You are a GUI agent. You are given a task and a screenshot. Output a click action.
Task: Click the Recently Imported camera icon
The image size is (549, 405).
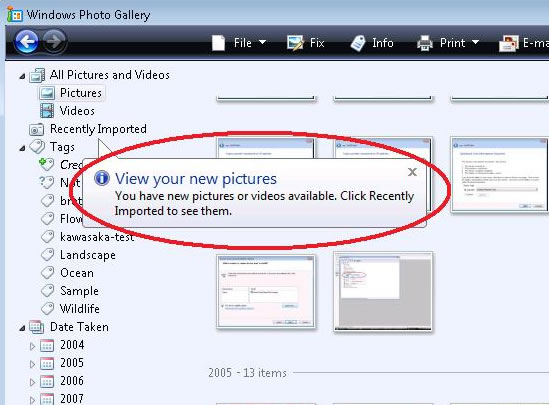click(x=36, y=129)
